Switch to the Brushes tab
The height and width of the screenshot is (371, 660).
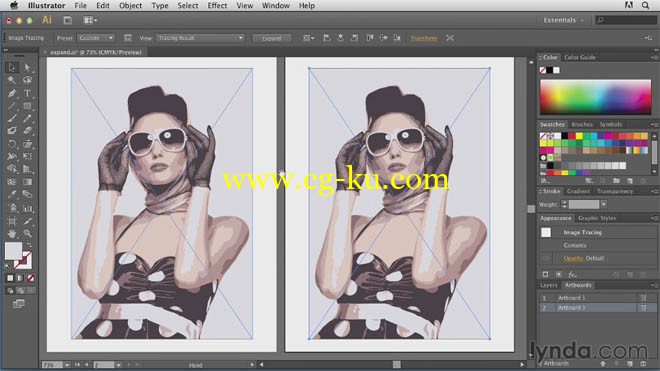pyautogui.click(x=582, y=125)
